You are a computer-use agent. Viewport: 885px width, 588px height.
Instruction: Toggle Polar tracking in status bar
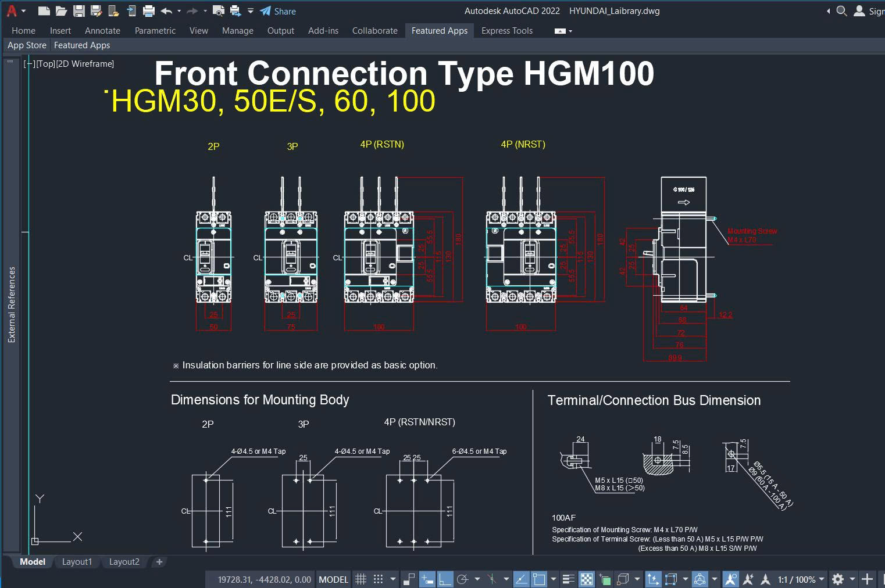(463, 579)
